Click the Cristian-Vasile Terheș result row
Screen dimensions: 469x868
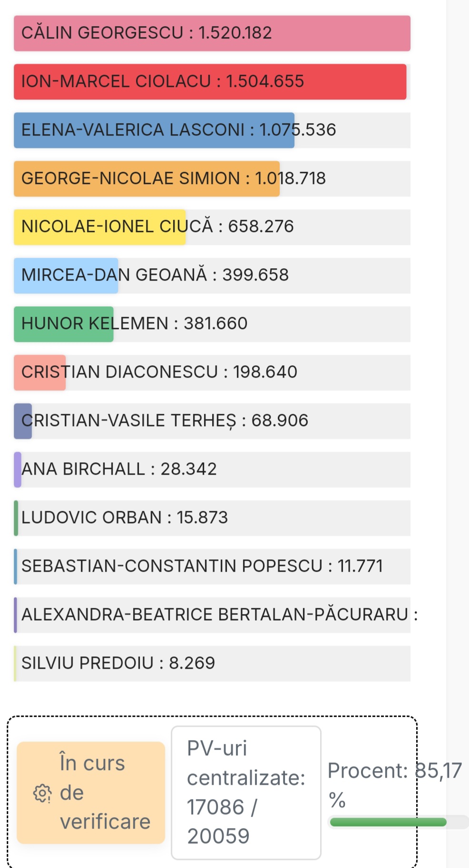pyautogui.click(x=212, y=421)
